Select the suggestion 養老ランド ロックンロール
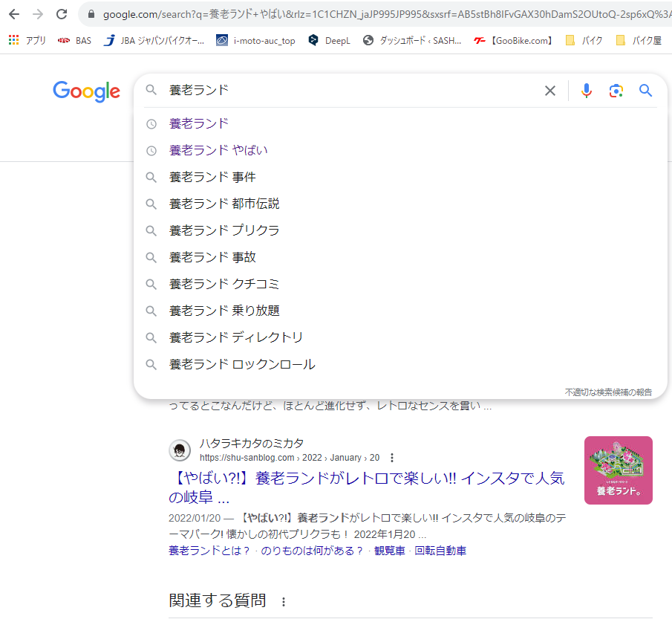672x619 pixels. point(400,364)
